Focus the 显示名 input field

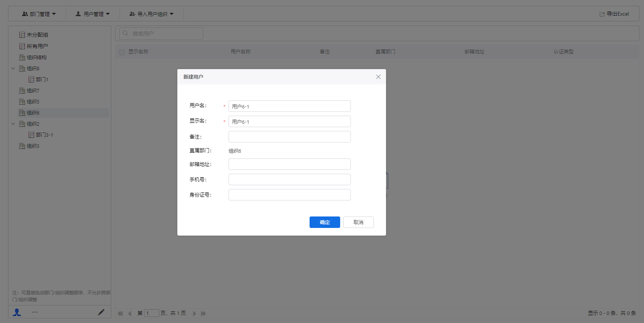[289, 121]
